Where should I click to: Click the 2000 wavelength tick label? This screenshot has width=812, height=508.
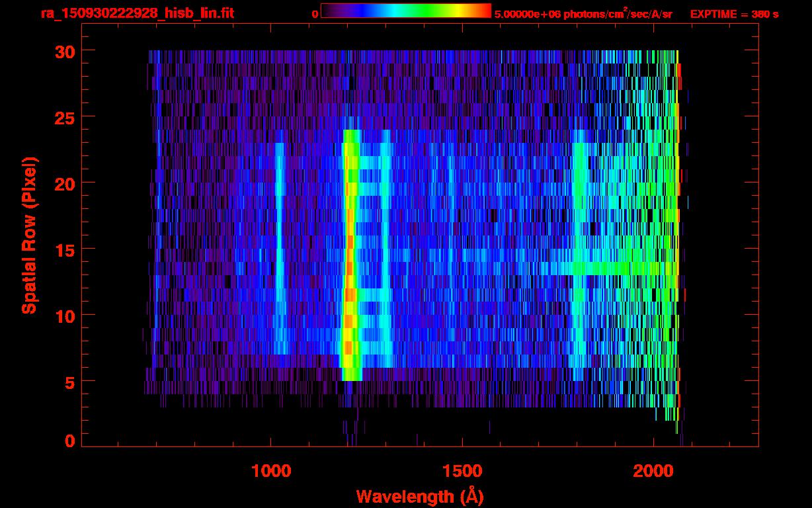pyautogui.click(x=653, y=471)
